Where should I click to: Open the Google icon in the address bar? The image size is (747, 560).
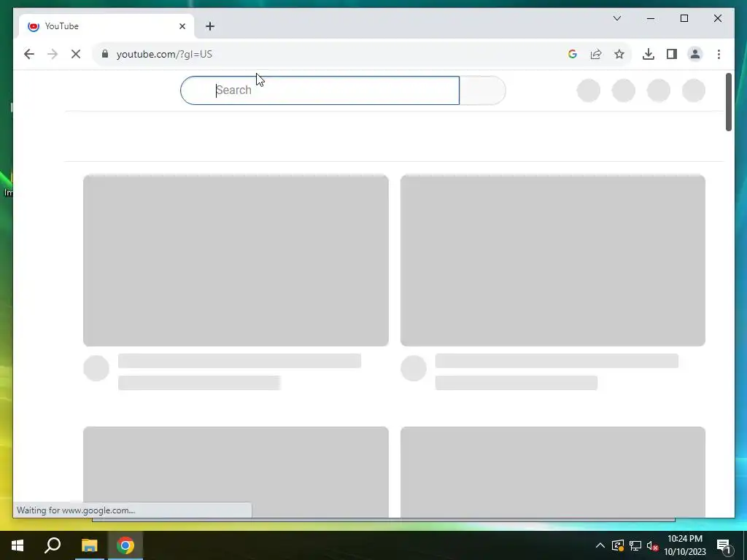click(573, 54)
